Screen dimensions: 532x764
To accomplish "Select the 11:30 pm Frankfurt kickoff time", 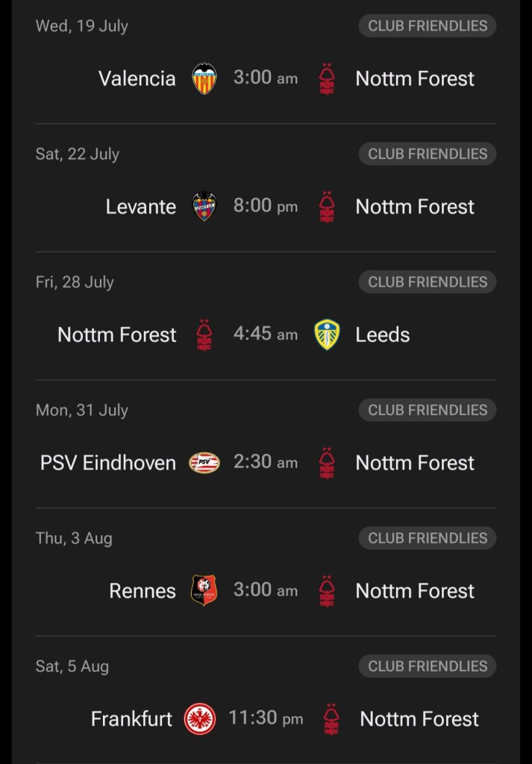I will (x=266, y=718).
